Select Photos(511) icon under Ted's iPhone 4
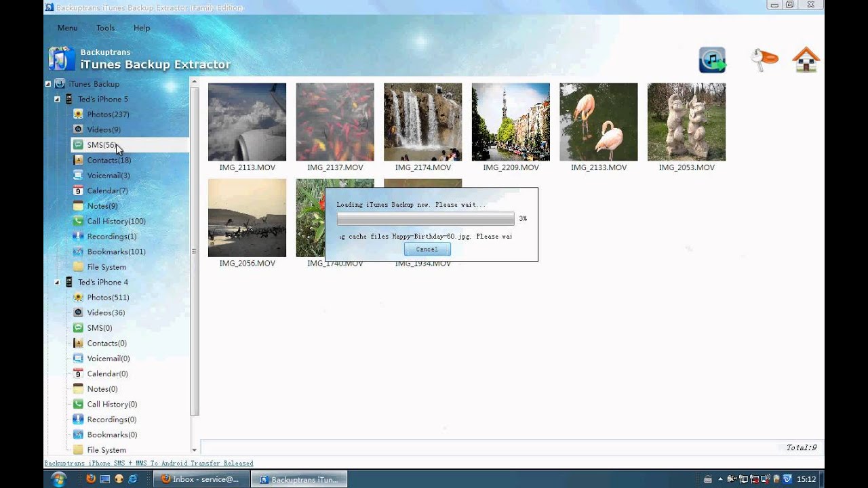 [78, 298]
